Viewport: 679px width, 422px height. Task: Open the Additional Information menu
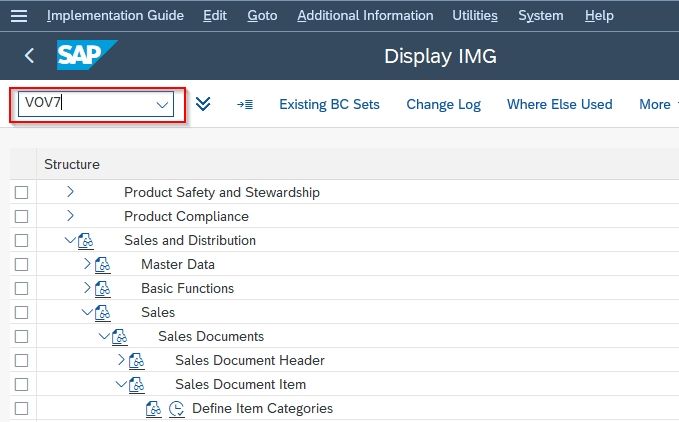click(365, 16)
